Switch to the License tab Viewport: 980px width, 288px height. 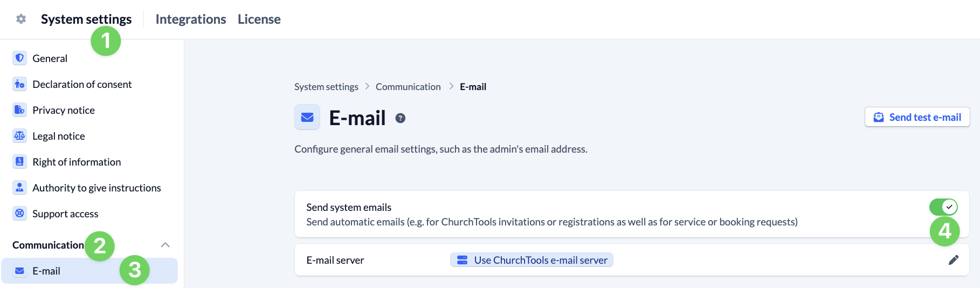click(x=259, y=19)
